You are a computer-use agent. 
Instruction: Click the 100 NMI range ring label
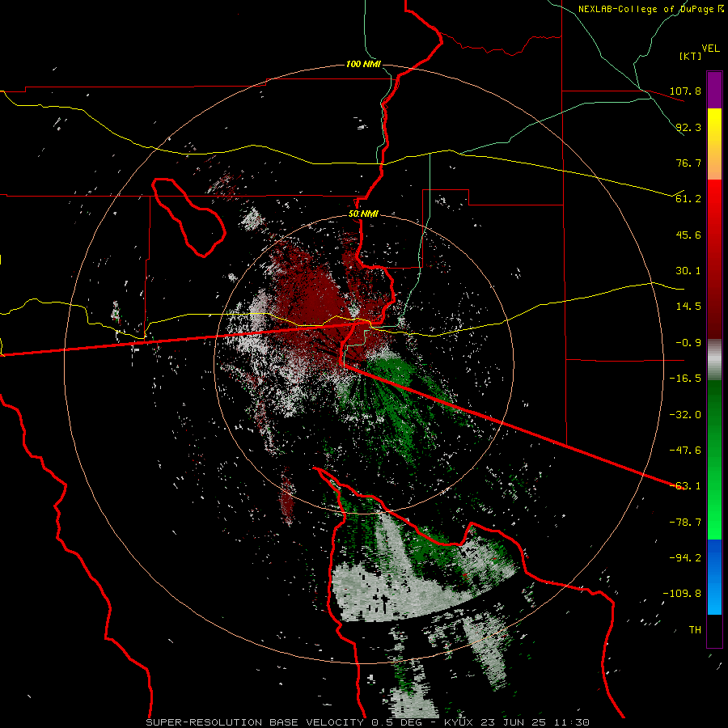pyautogui.click(x=363, y=64)
